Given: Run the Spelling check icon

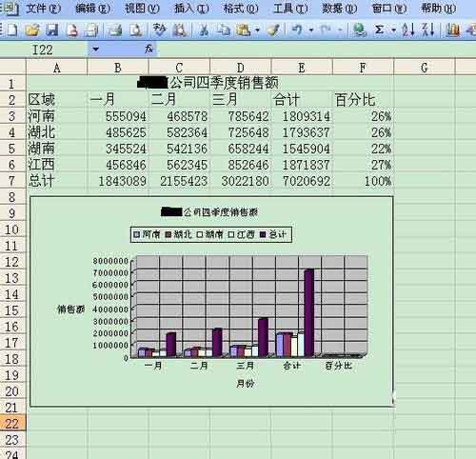Looking at the screenshot, I should 159,30.
